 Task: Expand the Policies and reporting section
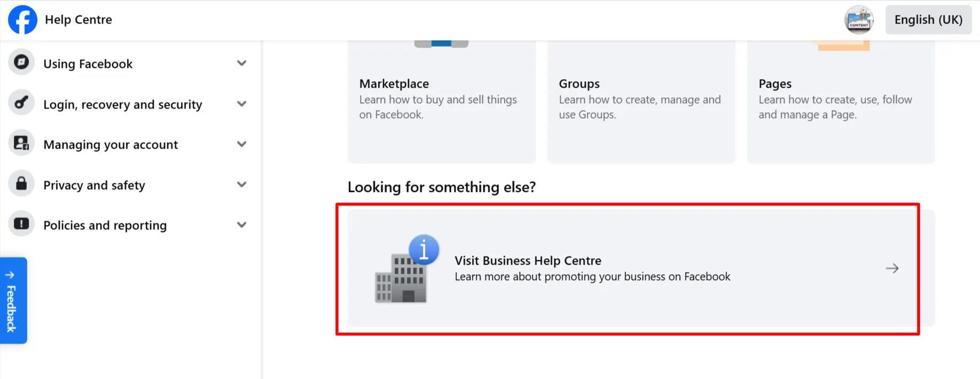point(241,225)
